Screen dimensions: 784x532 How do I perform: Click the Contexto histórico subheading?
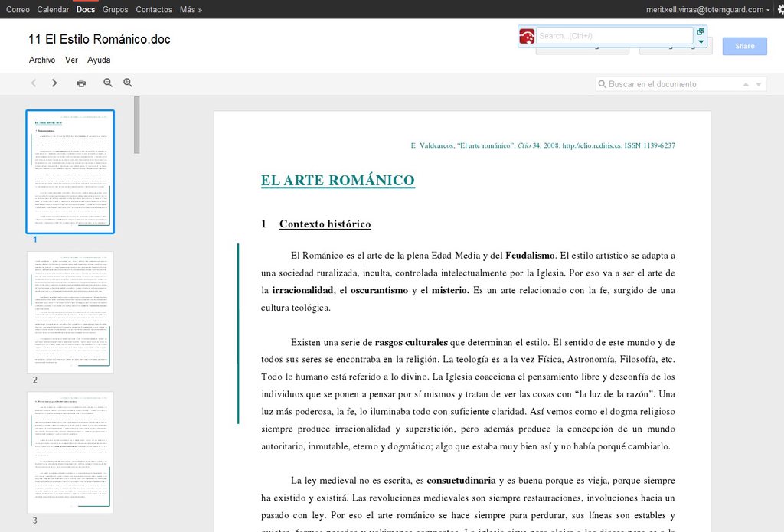coord(325,224)
